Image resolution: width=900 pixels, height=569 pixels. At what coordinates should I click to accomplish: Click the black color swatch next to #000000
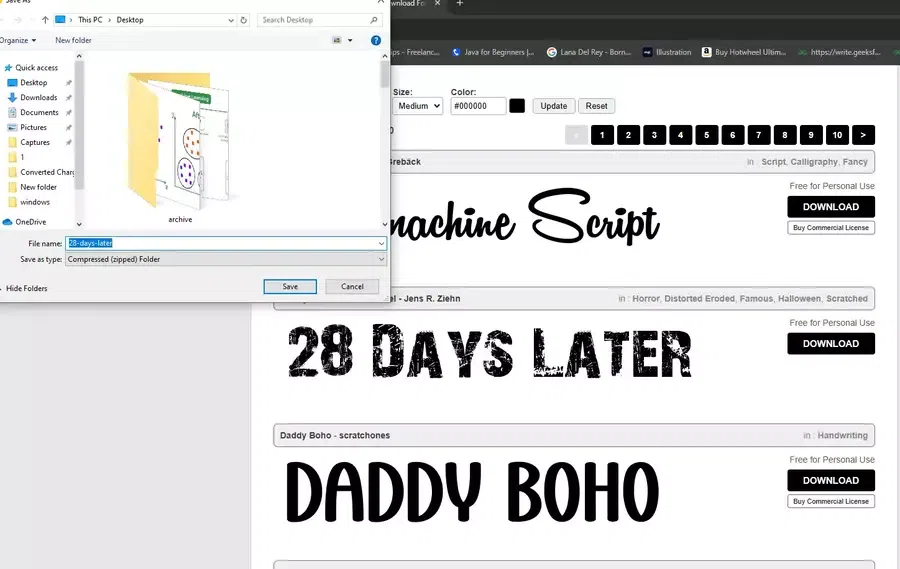click(517, 106)
